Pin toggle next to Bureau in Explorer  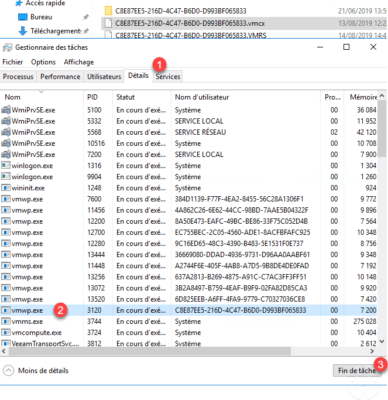(x=86, y=17)
